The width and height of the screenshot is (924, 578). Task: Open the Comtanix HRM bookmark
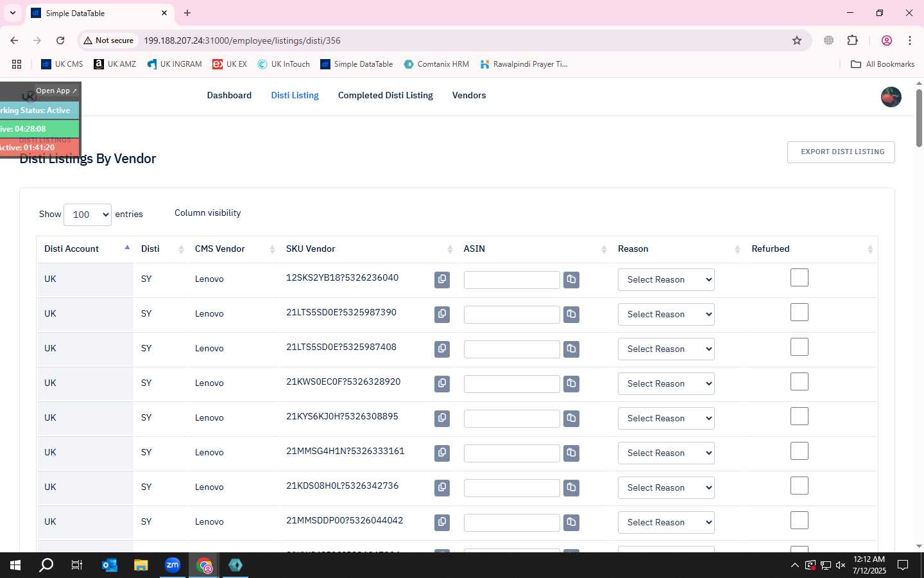[436, 64]
